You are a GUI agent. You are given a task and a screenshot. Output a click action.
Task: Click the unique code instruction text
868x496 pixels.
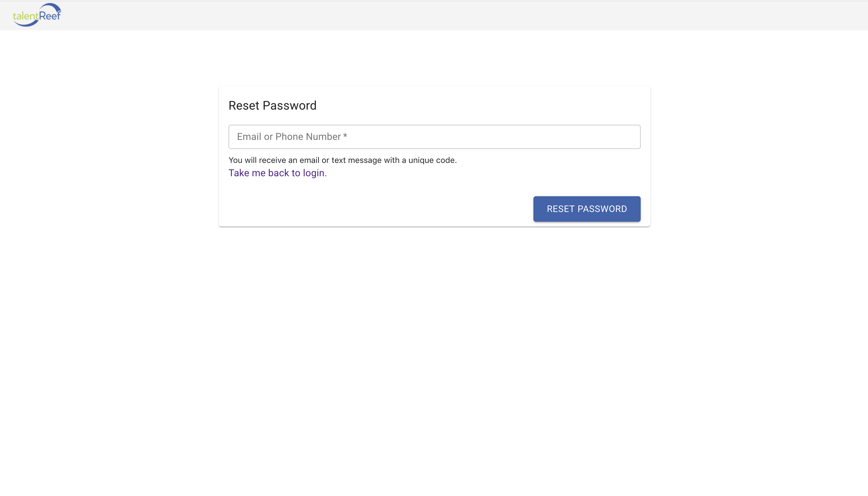click(x=343, y=160)
